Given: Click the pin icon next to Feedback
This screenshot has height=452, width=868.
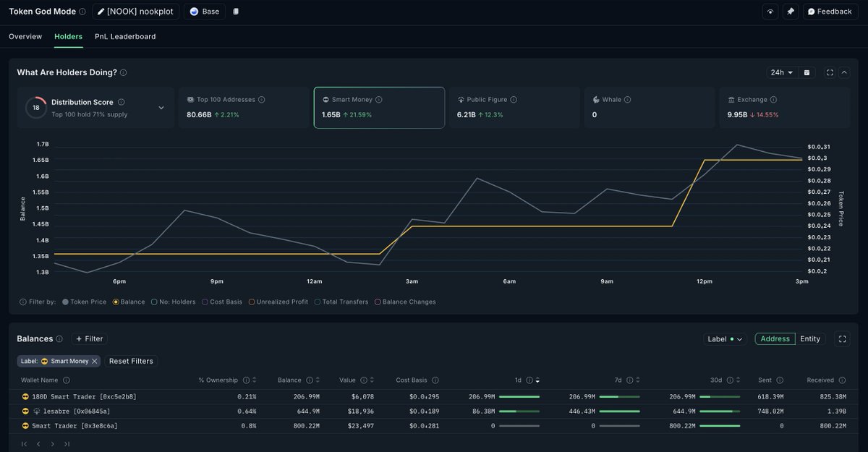Looking at the screenshot, I should coord(791,12).
